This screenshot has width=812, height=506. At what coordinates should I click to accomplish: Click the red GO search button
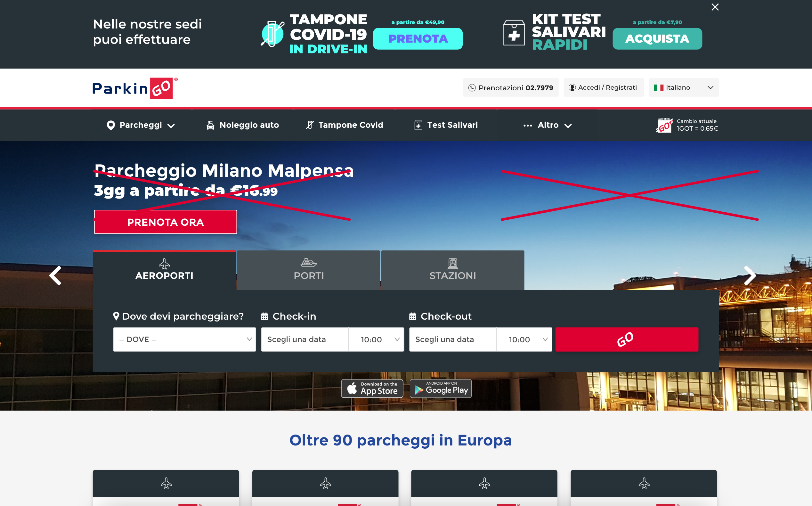pos(627,339)
